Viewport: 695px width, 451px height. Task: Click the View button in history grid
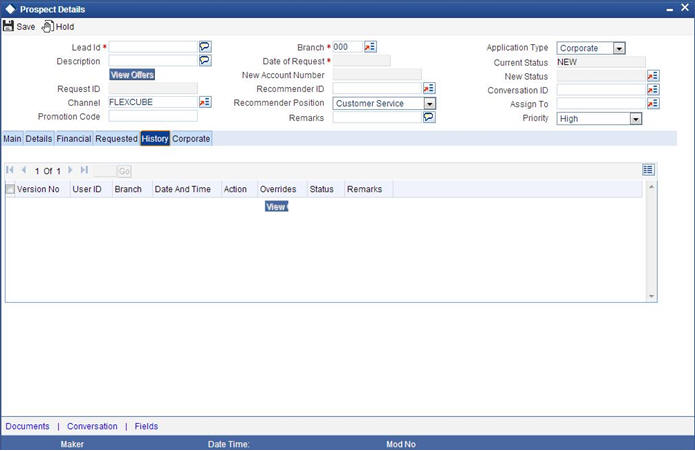pyautogui.click(x=276, y=206)
